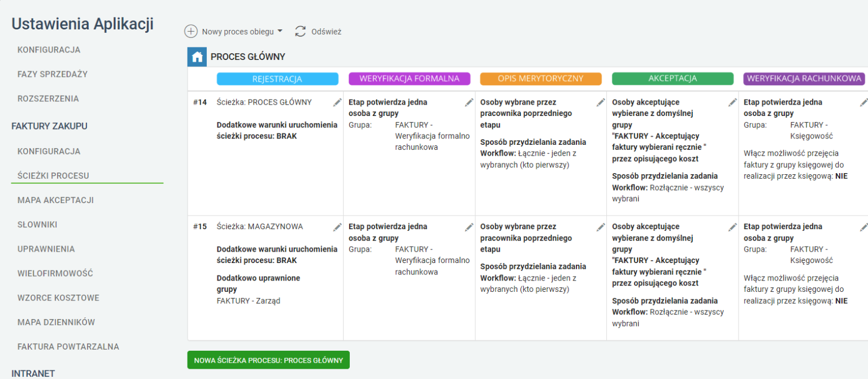This screenshot has width=868, height=379.
Task: Open FAZY SPRZEDAŻY settings section
Action: 53,74
